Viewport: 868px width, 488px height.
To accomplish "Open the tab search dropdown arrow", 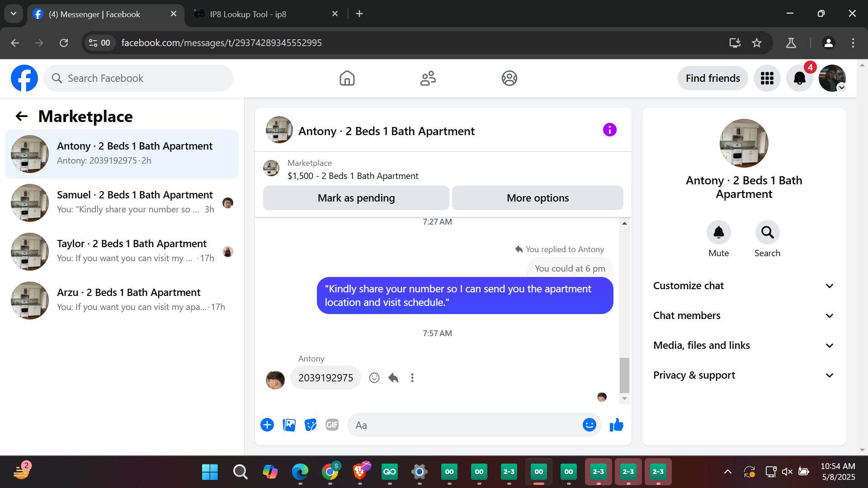I will pos(14,14).
